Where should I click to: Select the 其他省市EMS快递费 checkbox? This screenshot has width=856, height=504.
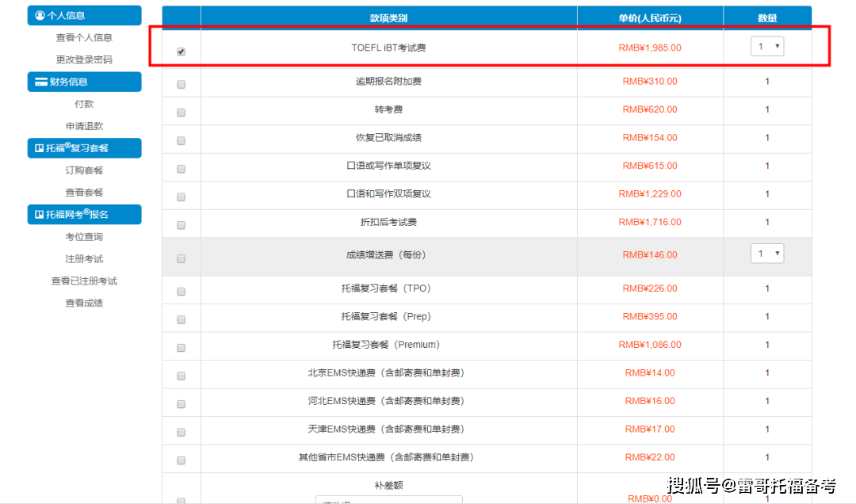click(181, 461)
